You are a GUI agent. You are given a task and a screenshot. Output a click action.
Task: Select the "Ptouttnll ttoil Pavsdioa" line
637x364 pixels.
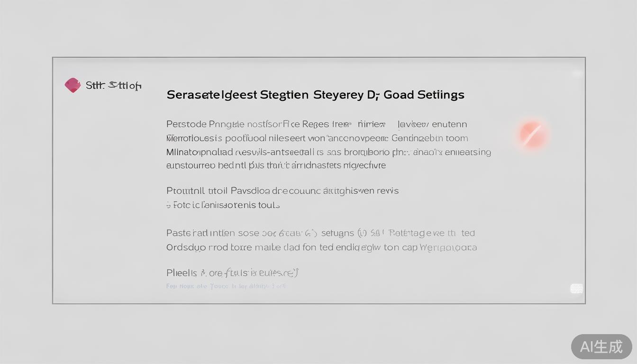282,191
